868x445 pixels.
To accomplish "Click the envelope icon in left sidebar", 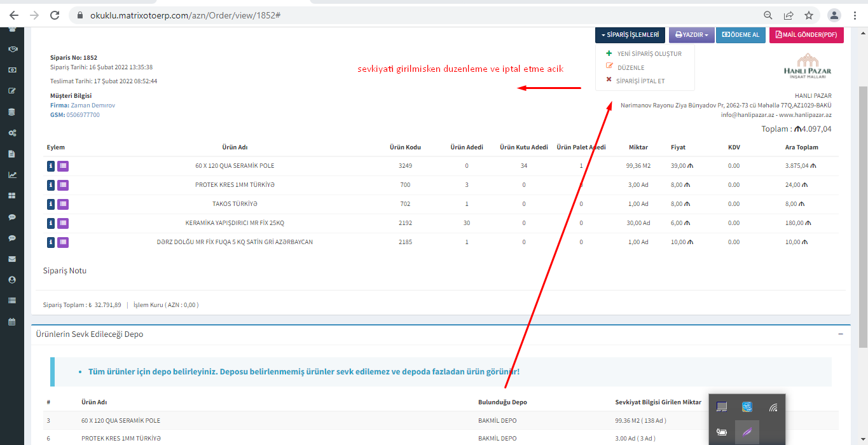I will (12, 259).
